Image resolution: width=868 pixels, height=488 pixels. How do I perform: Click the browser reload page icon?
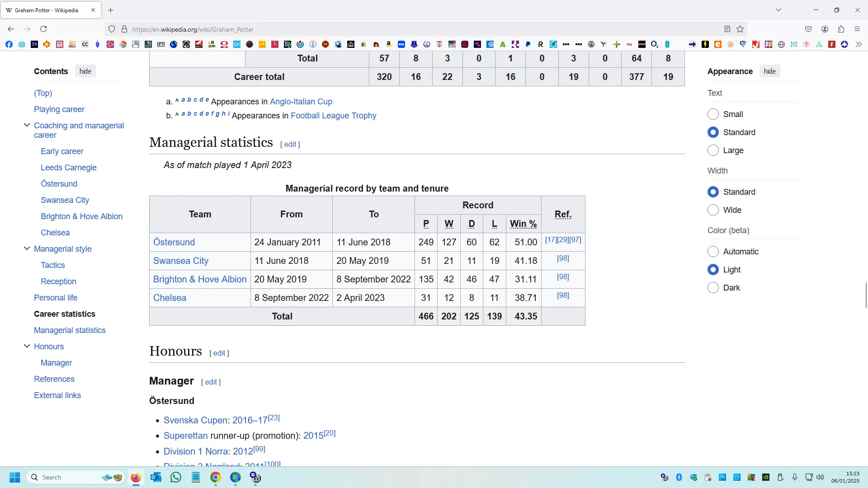pyautogui.click(x=43, y=29)
